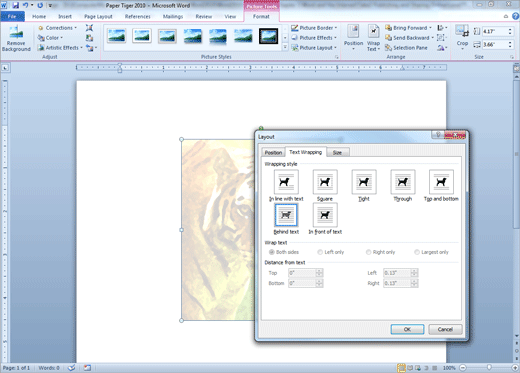Click Cancel in the Layout dialog
Image resolution: width=520 pixels, height=373 pixels.
coord(445,329)
